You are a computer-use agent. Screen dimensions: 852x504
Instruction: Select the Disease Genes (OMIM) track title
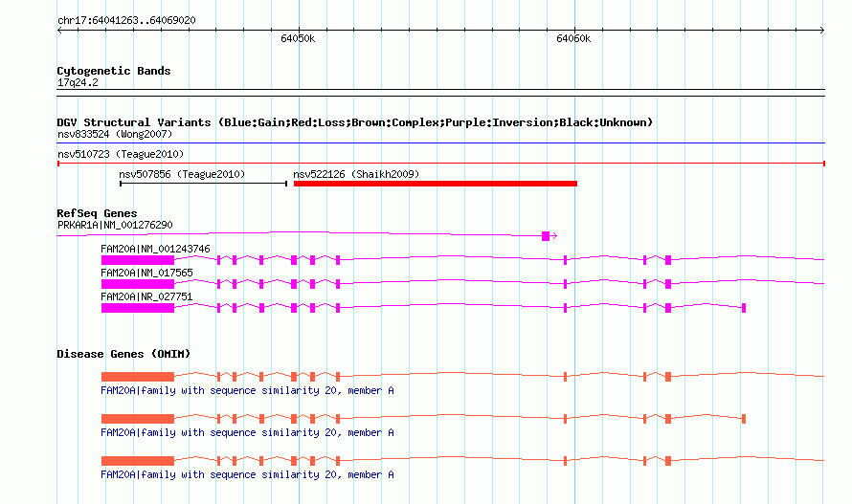(x=123, y=354)
